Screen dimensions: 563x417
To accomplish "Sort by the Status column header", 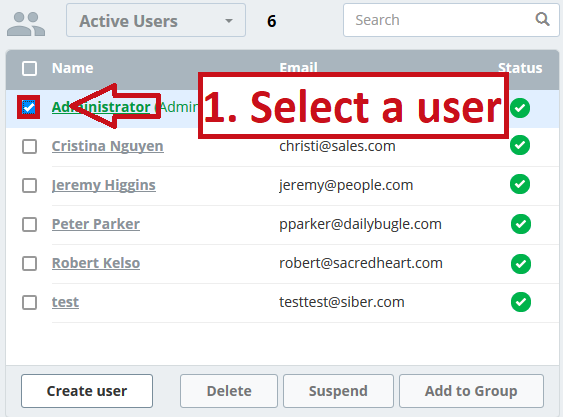I will pyautogui.click(x=520, y=68).
